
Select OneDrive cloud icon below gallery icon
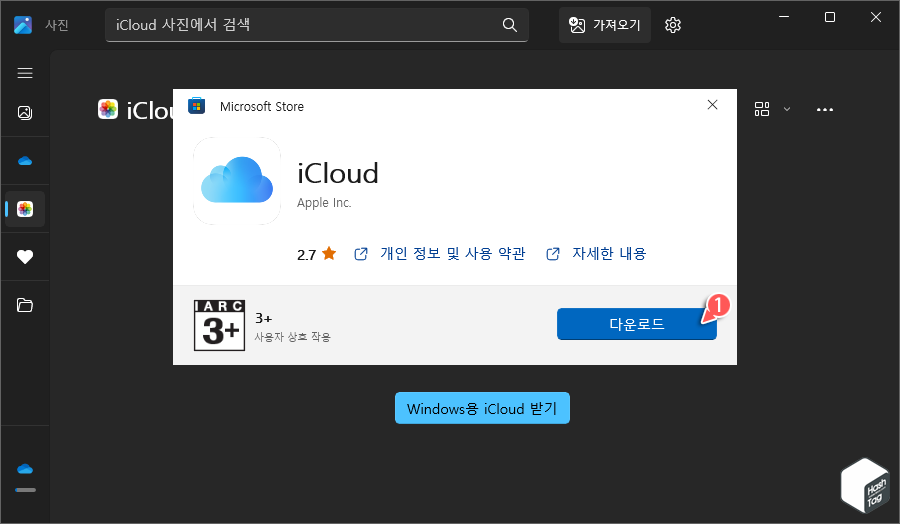(25, 161)
